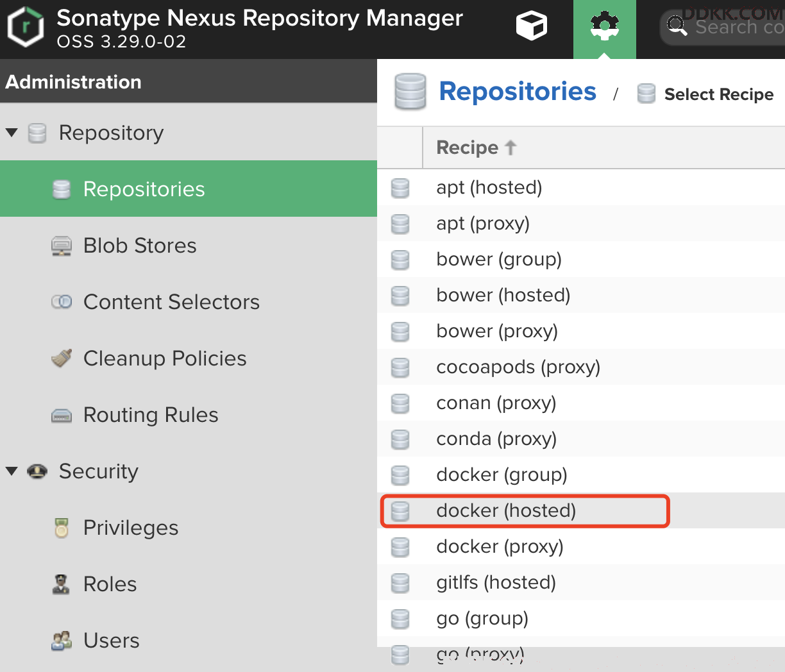Select the docker (hosted) recipe
This screenshot has width=785, height=672.
pos(581,510)
